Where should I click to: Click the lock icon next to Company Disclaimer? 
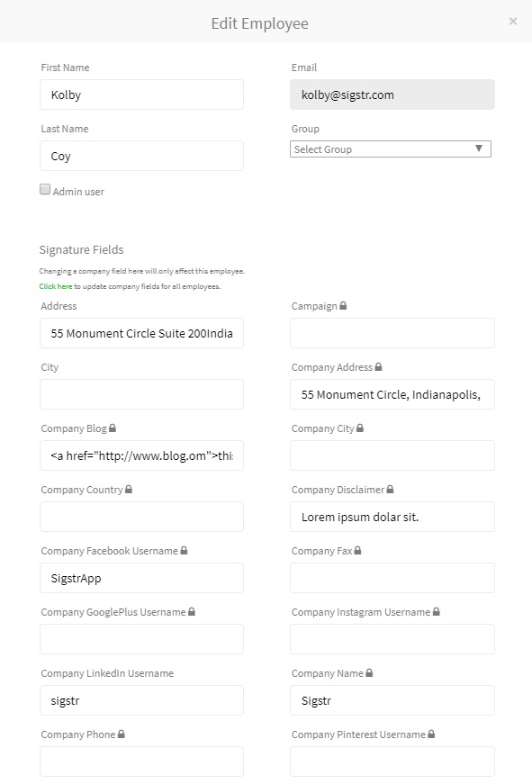(x=390, y=489)
